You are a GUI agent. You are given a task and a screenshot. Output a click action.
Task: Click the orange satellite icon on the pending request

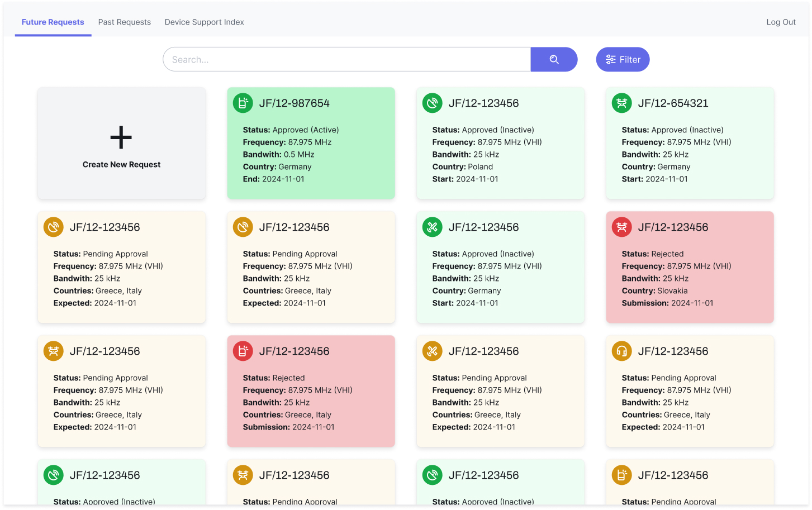[x=432, y=351]
